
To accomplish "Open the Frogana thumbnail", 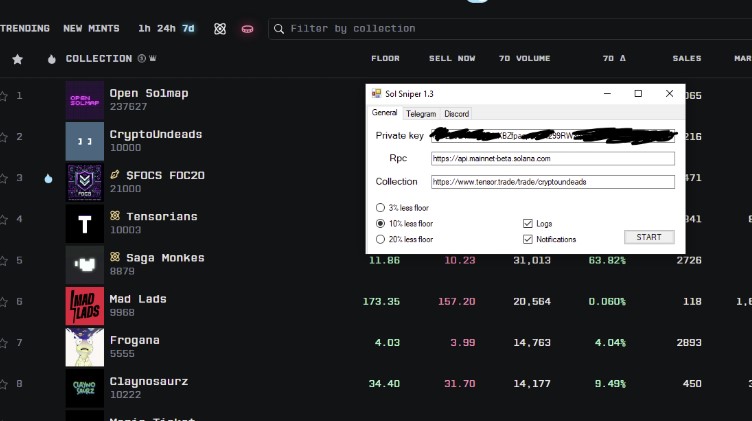I will (85, 347).
